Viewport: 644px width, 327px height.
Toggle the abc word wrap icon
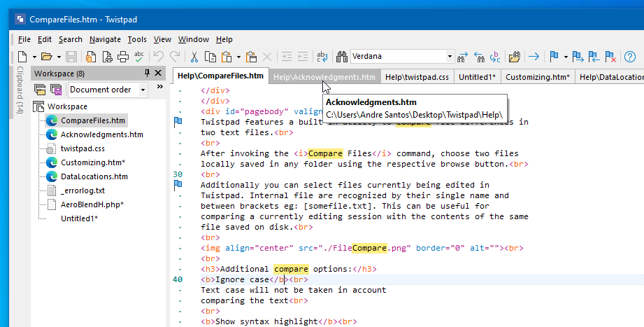[x=322, y=56]
